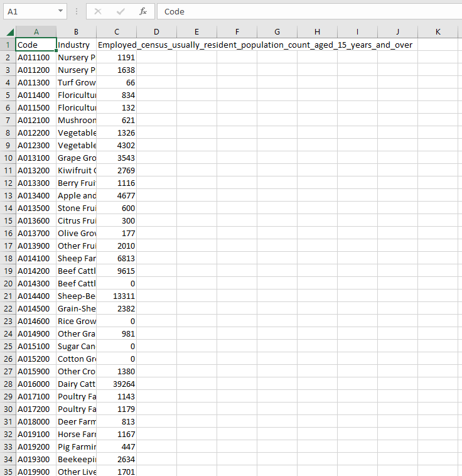Click the Grape Gro industry cell
462x476 pixels.
76,158
